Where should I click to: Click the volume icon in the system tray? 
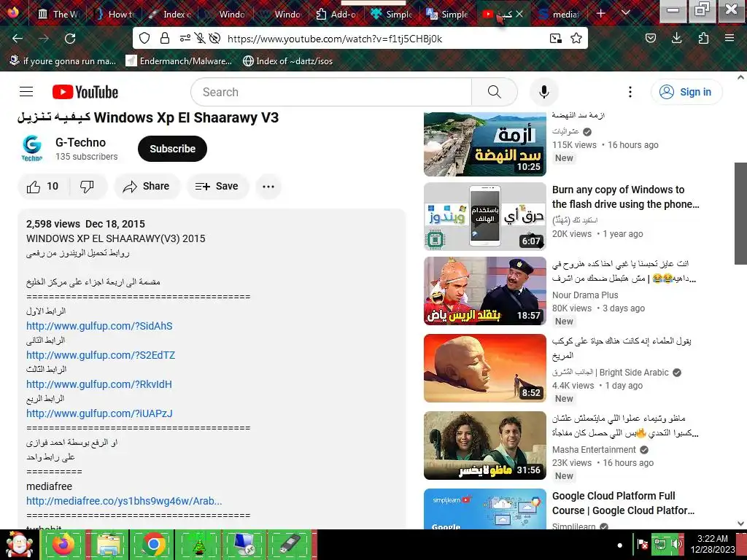(x=676, y=544)
